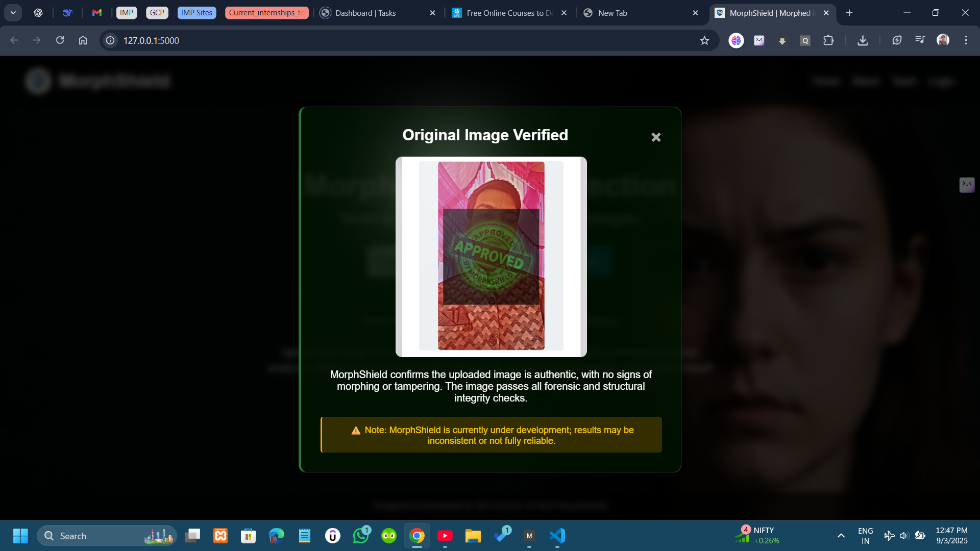
Task: Switch to Free Online Courses tab
Action: [509, 13]
